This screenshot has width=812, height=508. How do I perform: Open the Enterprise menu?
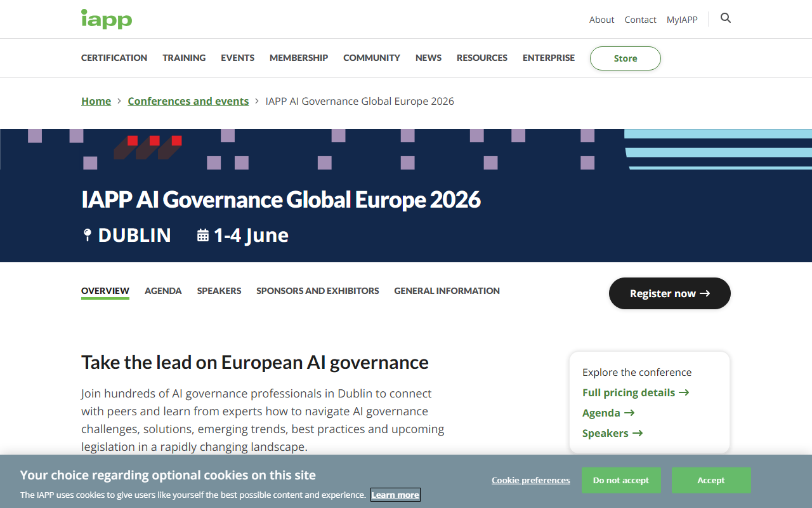point(549,58)
